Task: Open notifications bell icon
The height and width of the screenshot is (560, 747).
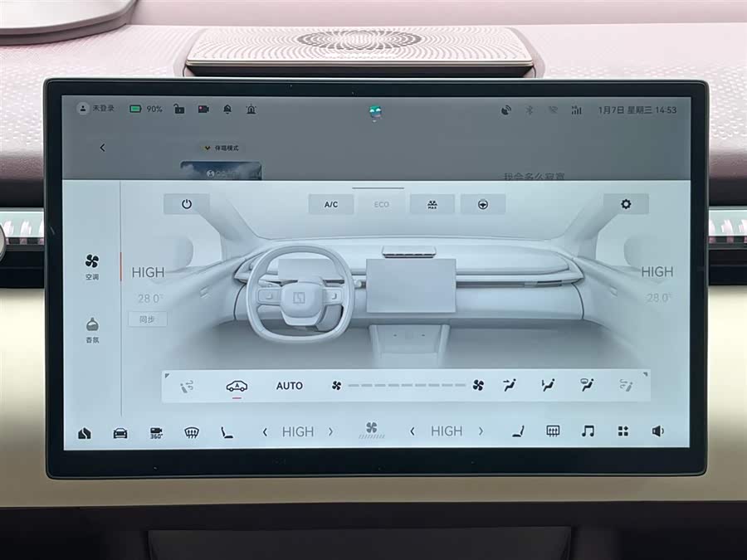Action: coord(227,110)
